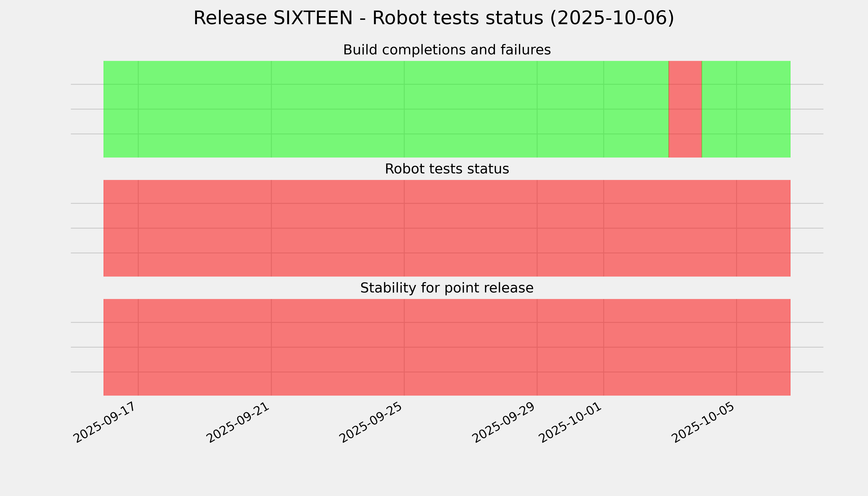The width and height of the screenshot is (868, 496).
Task: Click the main title 'Release SIXTEEN - Robot tests status'
Action: tap(433, 18)
